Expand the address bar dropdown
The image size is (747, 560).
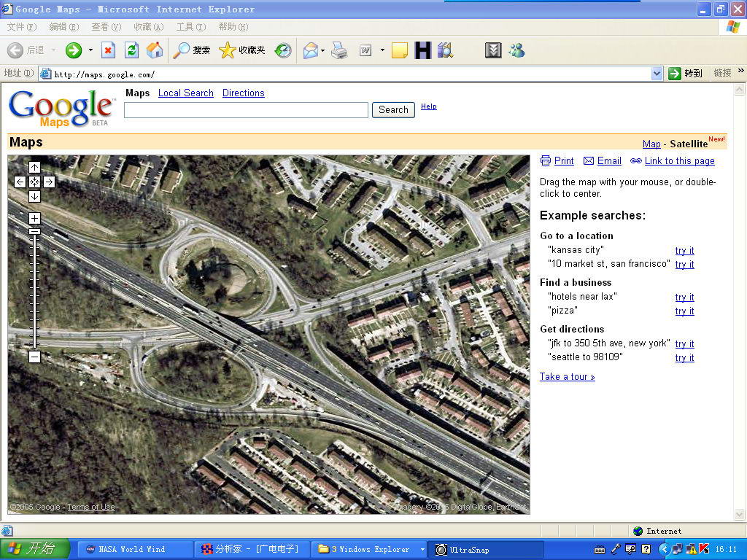pos(657,74)
